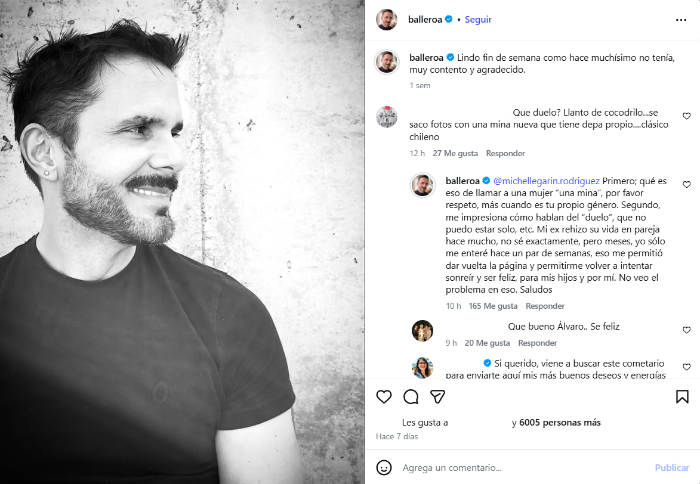The width and height of the screenshot is (700, 484).
Task: Like the post with the heart icon
Action: point(384,397)
